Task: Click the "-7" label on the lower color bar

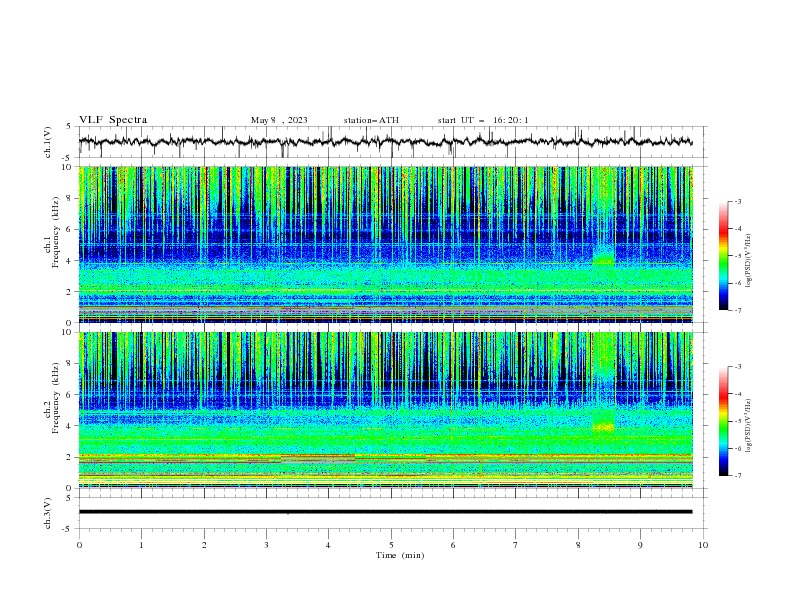Action: [x=737, y=476]
